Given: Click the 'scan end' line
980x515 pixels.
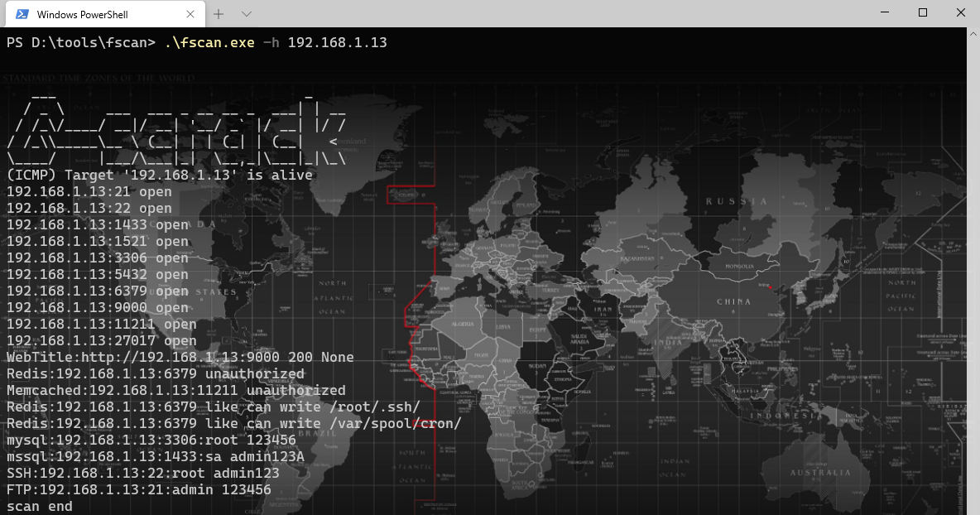Looking at the screenshot, I should [40, 506].
